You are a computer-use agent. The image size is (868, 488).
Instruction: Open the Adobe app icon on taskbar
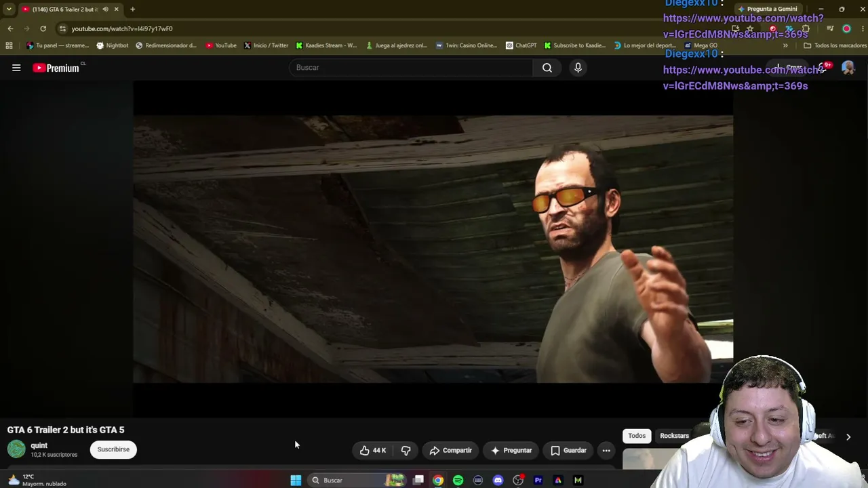click(x=558, y=480)
